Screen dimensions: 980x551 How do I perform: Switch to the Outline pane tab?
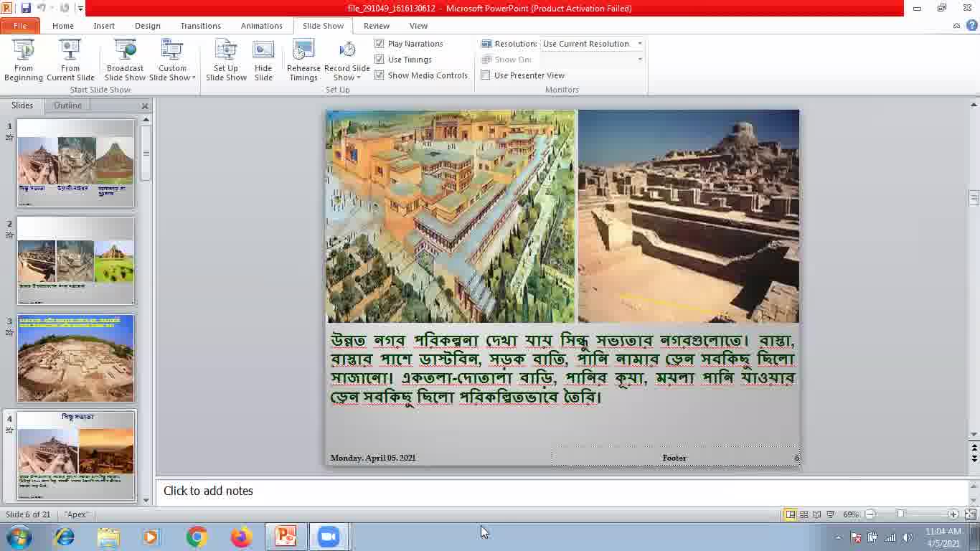click(67, 105)
